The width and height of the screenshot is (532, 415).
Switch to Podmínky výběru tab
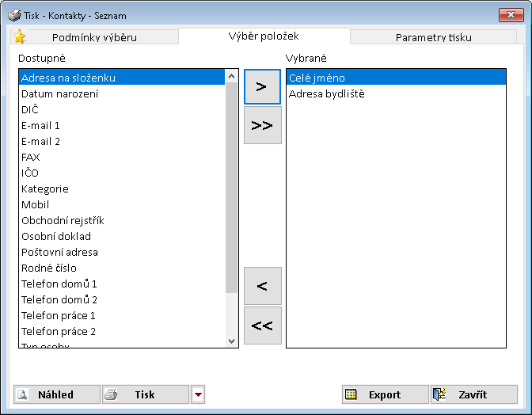point(94,37)
